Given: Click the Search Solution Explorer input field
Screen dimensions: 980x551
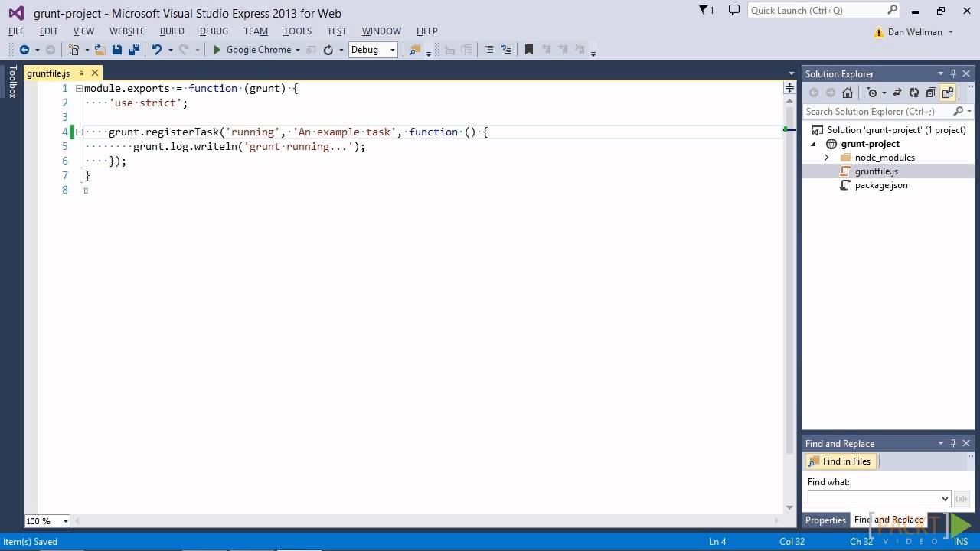Looking at the screenshot, I should tap(877, 112).
